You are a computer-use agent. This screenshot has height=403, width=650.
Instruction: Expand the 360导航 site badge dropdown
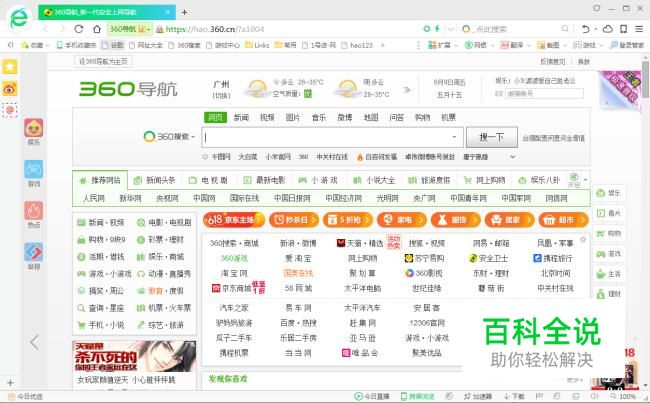[129, 29]
